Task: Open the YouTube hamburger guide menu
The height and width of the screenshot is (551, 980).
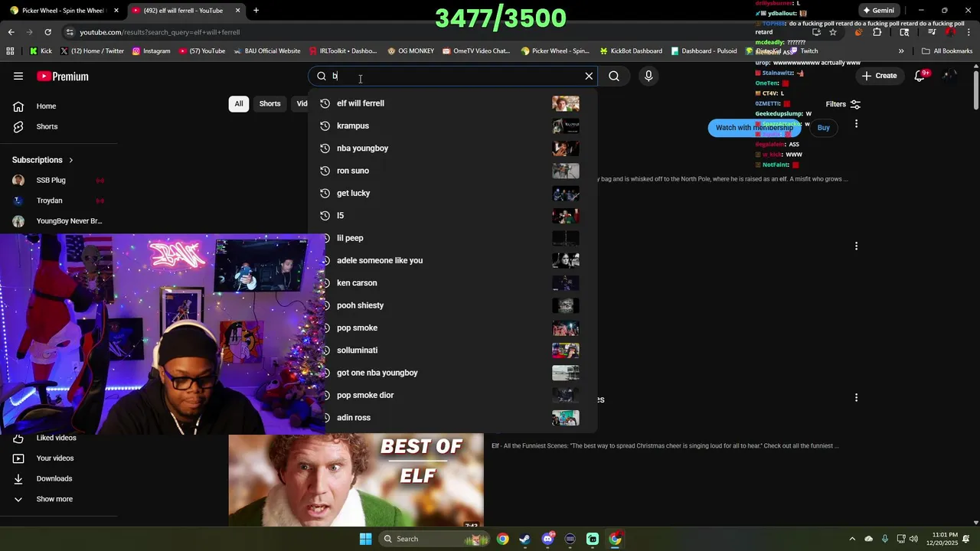Action: 18,76
